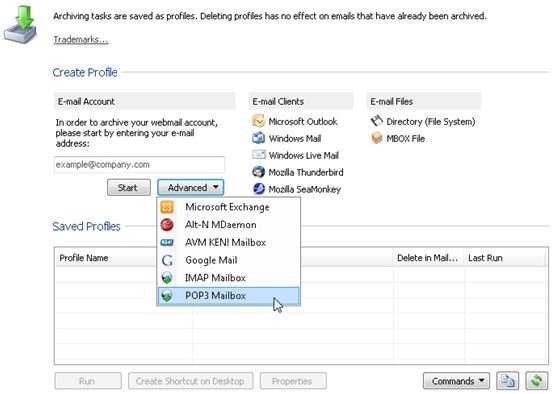Click the copy profile icon button

tap(507, 381)
